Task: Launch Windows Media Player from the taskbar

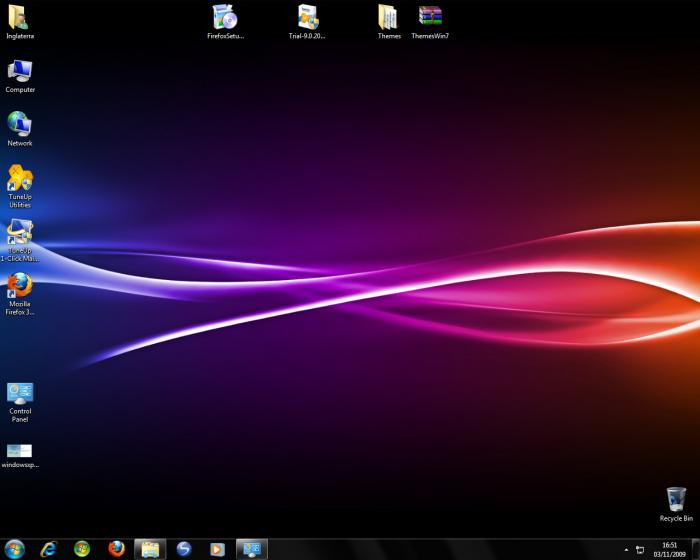Action: click(x=217, y=549)
